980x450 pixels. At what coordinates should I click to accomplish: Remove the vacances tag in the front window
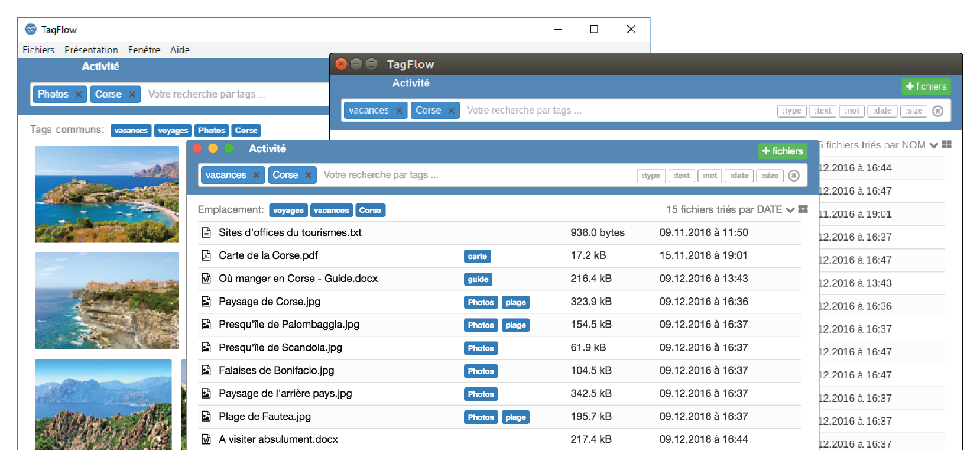[x=256, y=175]
